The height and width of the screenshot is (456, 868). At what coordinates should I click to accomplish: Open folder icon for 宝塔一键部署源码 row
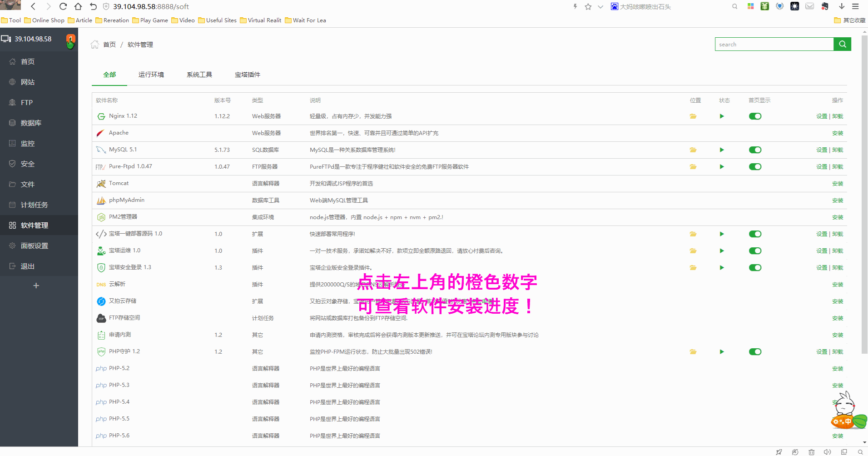pyautogui.click(x=693, y=234)
